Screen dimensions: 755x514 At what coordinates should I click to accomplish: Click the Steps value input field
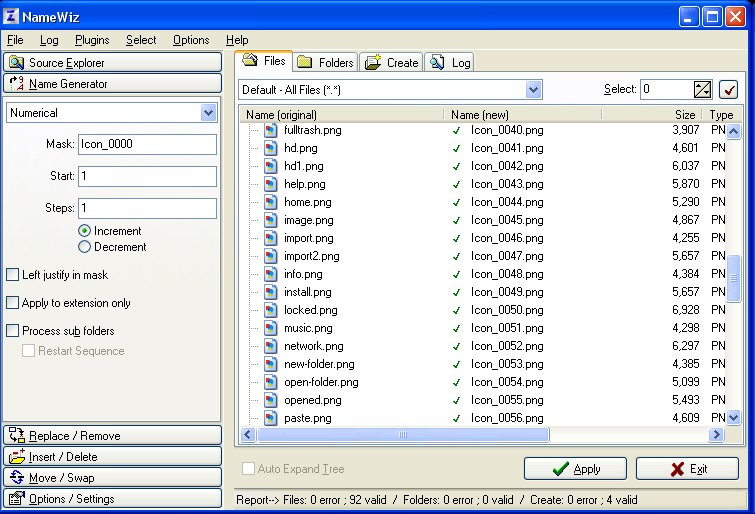[147, 208]
